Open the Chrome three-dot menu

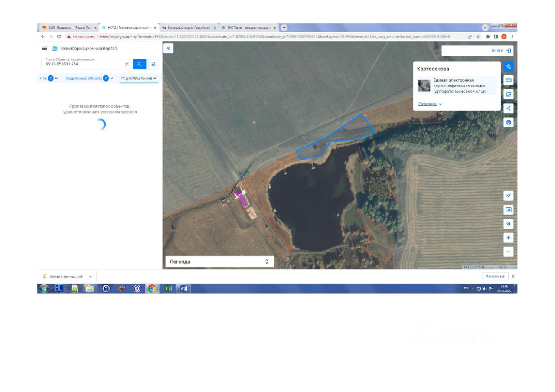pyautogui.click(x=512, y=37)
